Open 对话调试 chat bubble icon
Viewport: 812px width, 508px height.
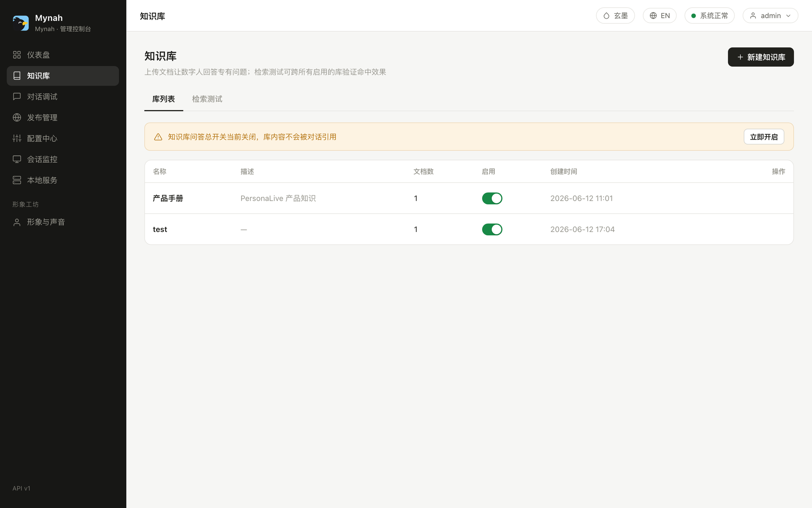pos(17,97)
